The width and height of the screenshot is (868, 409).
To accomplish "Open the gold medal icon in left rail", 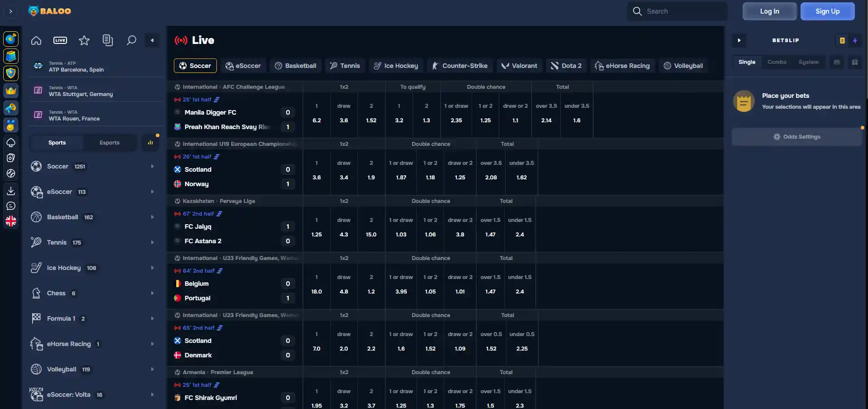I will (x=11, y=125).
